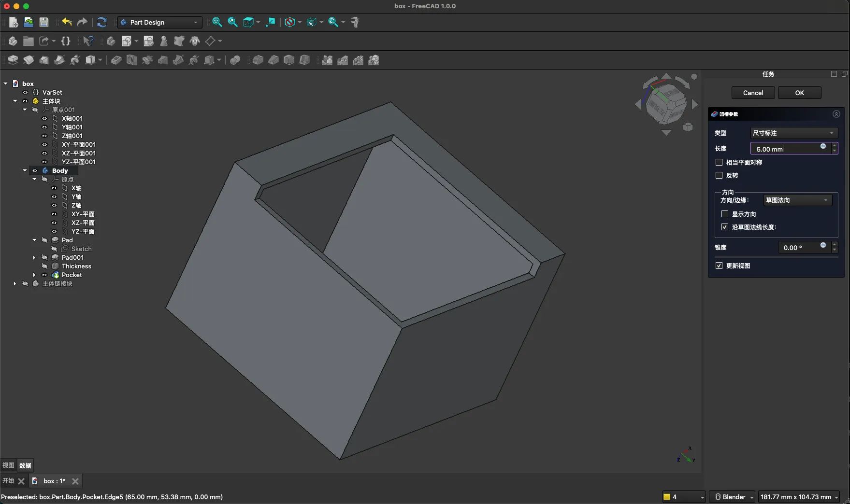Image resolution: width=850 pixels, height=504 pixels.
Task: Click the Save document icon
Action: point(44,22)
